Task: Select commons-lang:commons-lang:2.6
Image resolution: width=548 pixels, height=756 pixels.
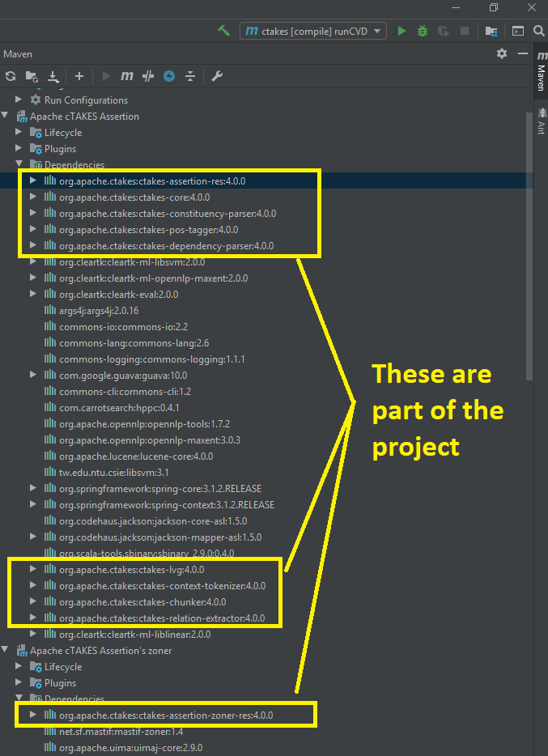Action: (134, 343)
